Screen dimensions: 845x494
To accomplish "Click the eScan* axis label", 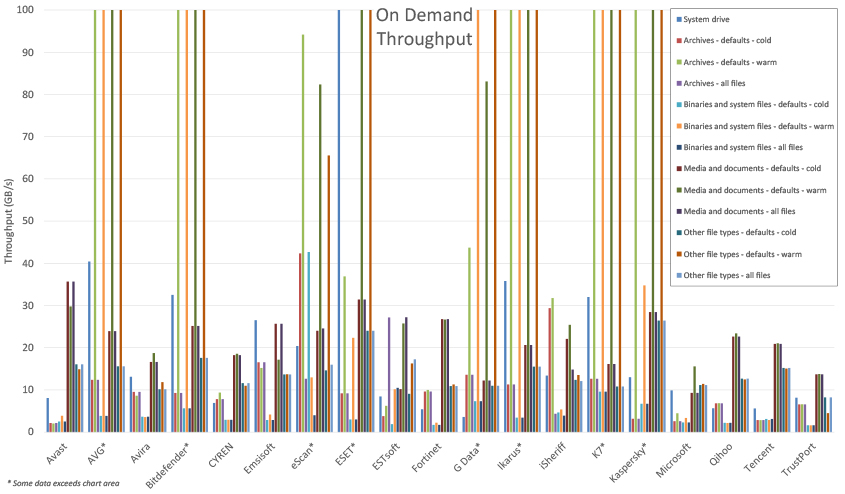I will tap(303, 456).
